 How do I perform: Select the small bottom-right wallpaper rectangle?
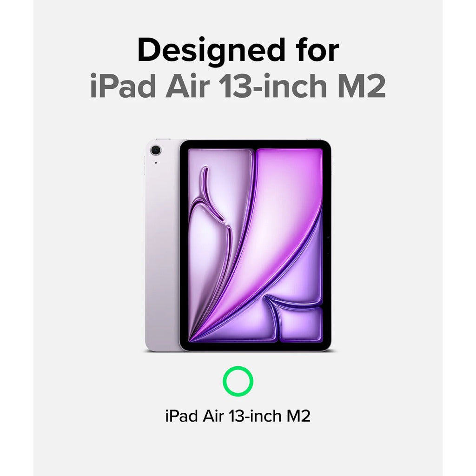point(301,324)
